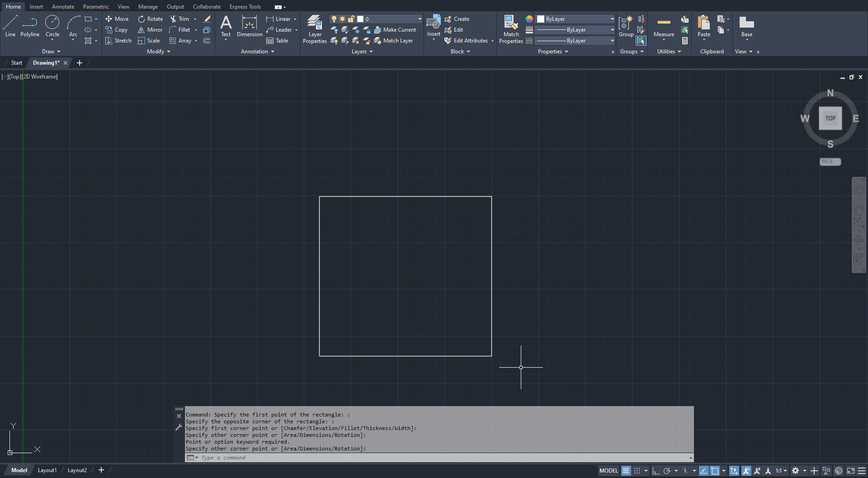Select the Polyline tool
This screenshot has width=868, height=478.
30,26
